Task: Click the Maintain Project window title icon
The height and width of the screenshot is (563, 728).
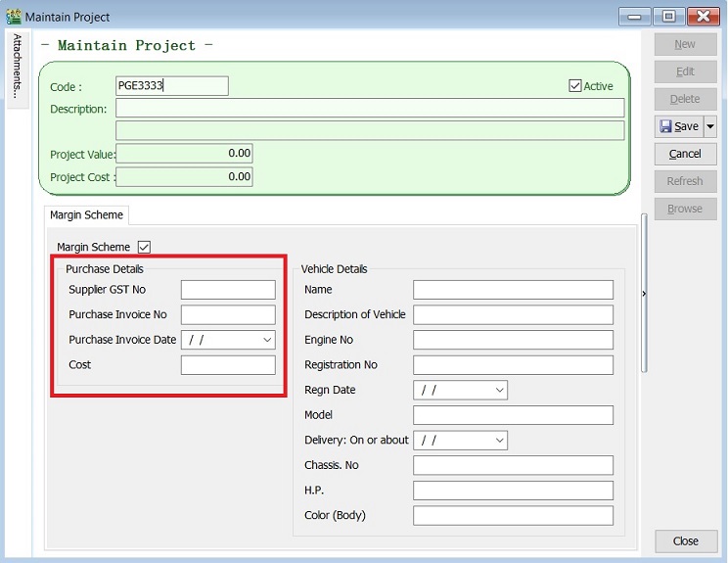Action: (13, 17)
